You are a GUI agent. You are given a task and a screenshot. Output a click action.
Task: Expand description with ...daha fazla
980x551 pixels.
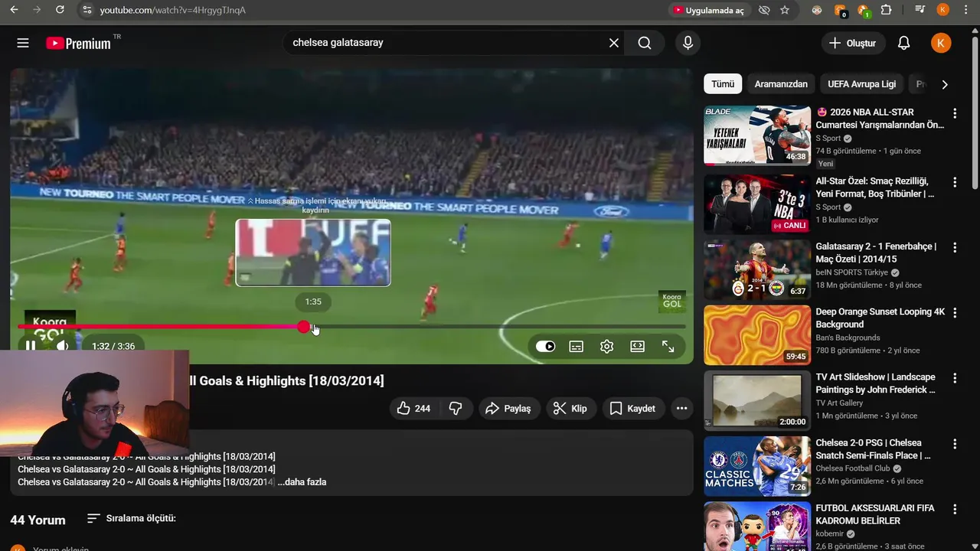coord(302,482)
